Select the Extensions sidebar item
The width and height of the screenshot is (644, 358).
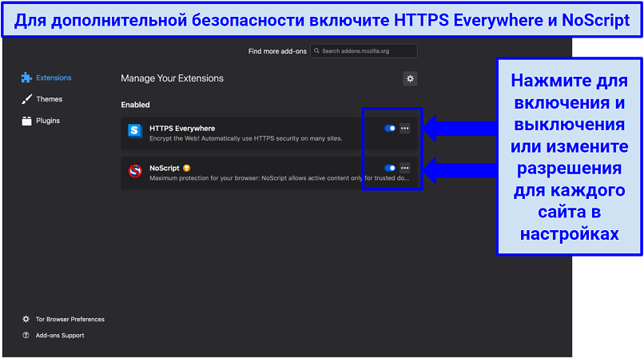click(46, 78)
